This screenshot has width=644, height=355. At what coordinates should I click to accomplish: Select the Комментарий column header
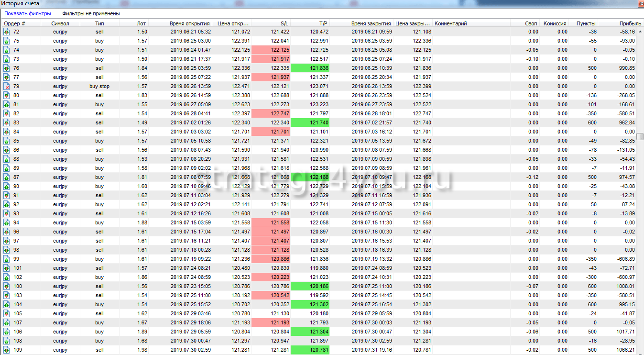(x=451, y=23)
